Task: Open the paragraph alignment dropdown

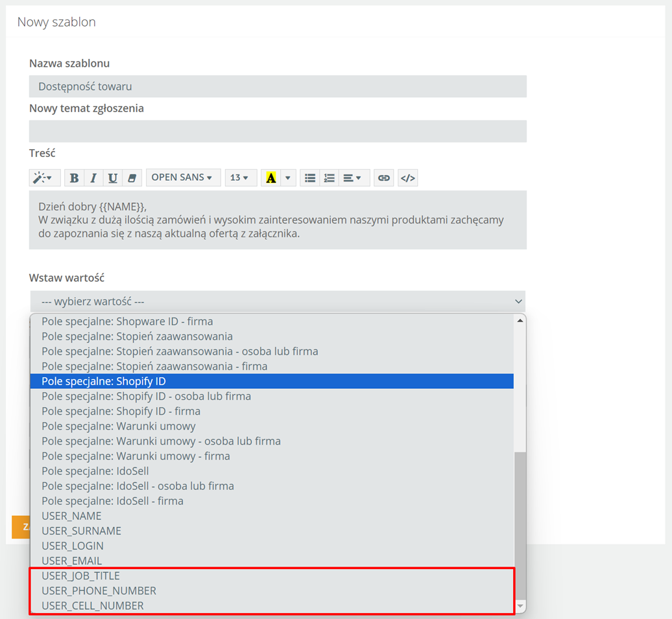Action: (x=354, y=178)
